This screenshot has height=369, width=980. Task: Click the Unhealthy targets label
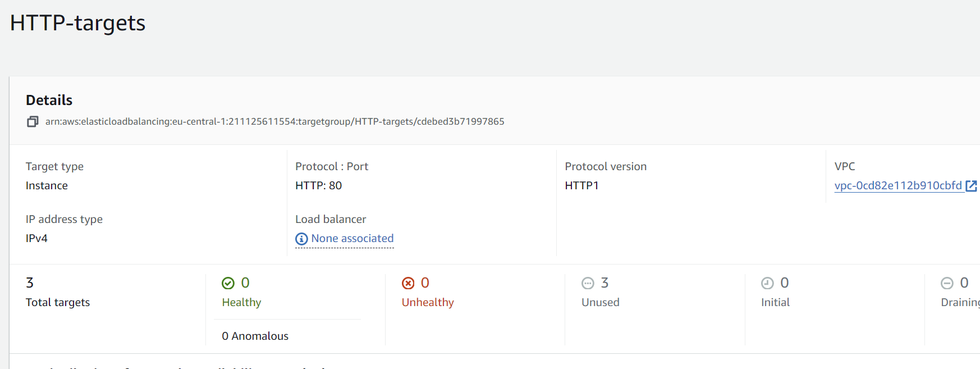tap(428, 303)
